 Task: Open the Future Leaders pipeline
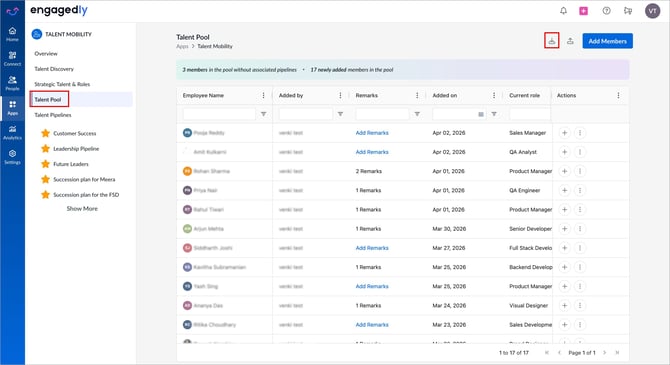(71, 164)
